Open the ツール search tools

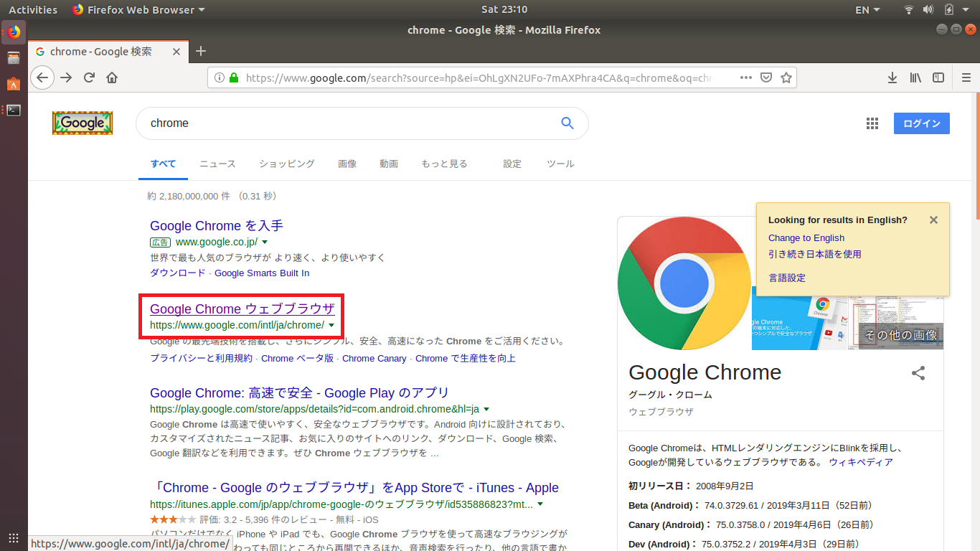point(560,164)
